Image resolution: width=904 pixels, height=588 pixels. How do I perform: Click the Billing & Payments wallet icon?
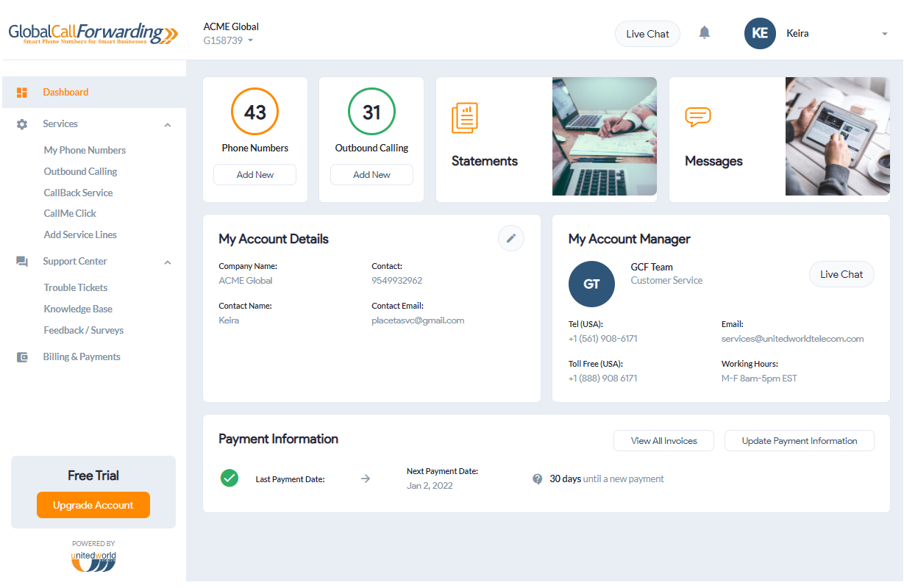pos(22,357)
